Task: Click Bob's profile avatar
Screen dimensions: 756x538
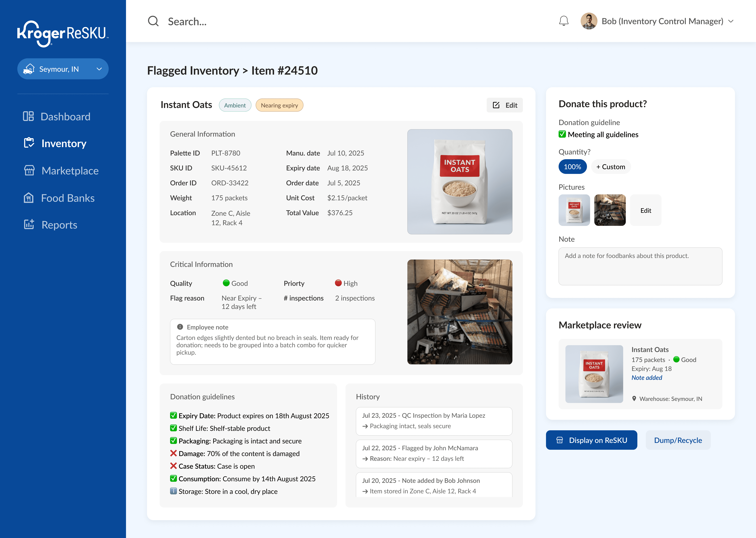Action: coord(589,21)
